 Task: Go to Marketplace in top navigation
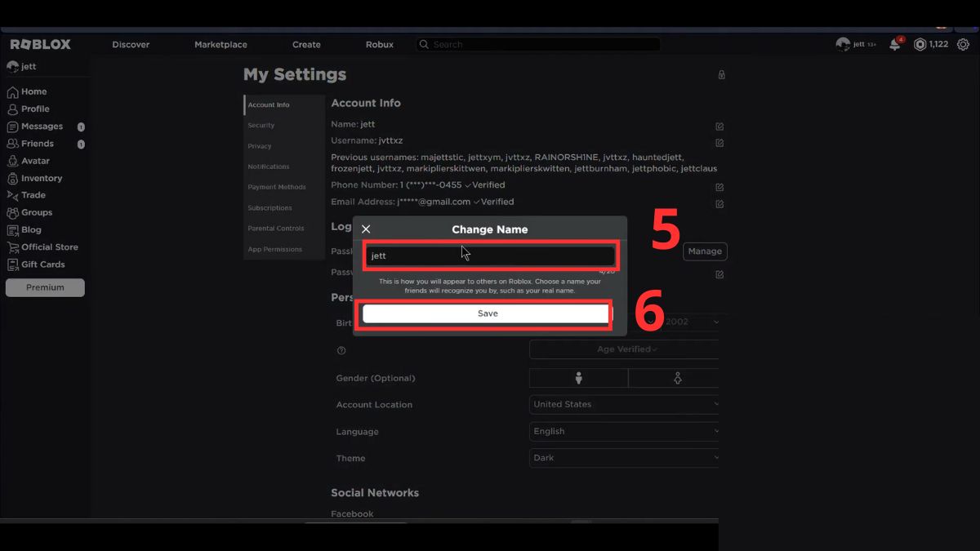pos(220,44)
